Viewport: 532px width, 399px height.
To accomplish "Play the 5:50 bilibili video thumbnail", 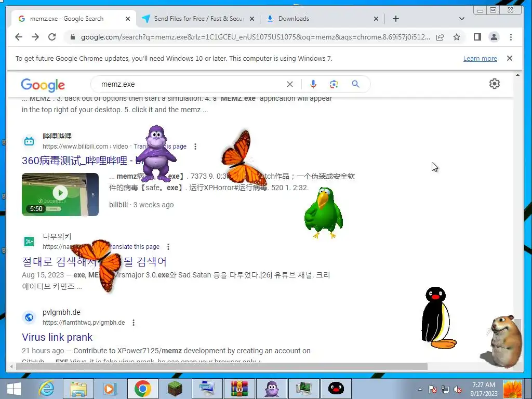I will click(60, 194).
